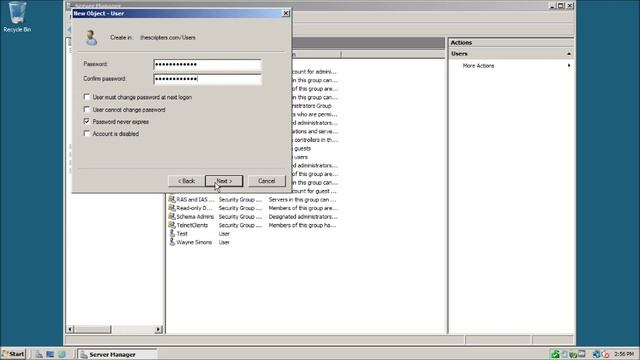
Task: Click the tree pane scrollbar left arrow
Action: [70, 329]
